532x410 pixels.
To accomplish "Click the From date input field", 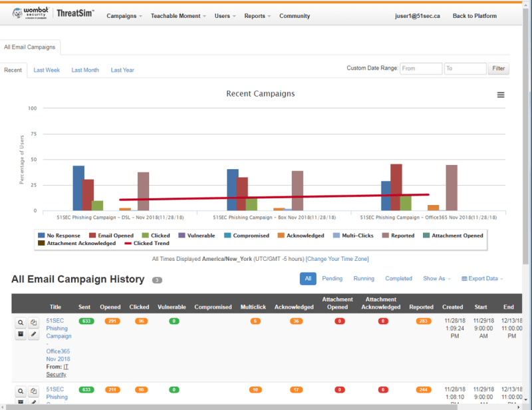I will (x=421, y=69).
